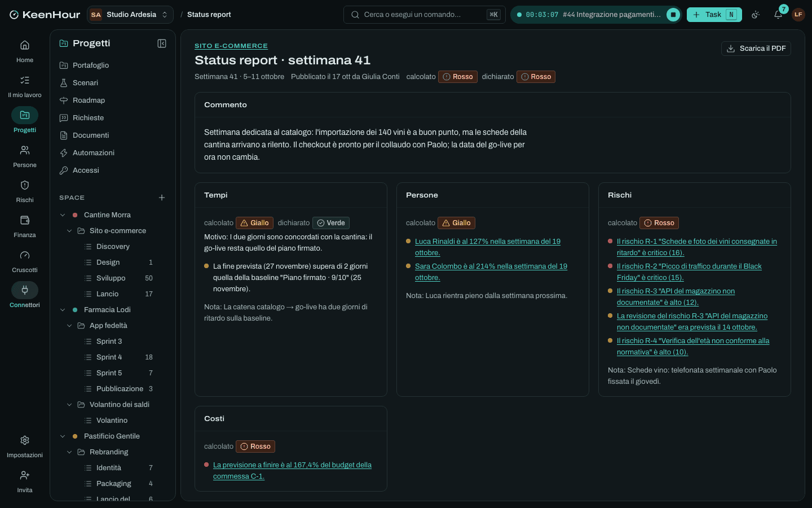
Task: Open Persone section in rail
Action: point(25,156)
